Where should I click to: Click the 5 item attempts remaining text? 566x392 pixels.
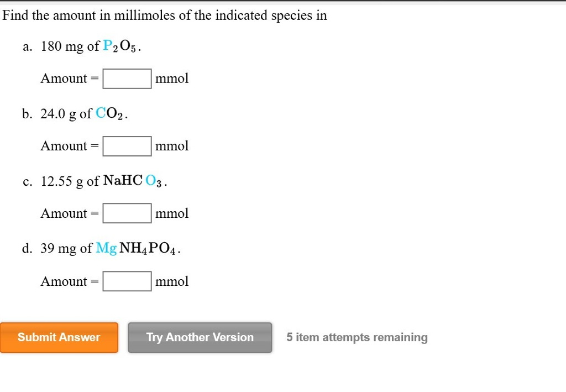[357, 337]
